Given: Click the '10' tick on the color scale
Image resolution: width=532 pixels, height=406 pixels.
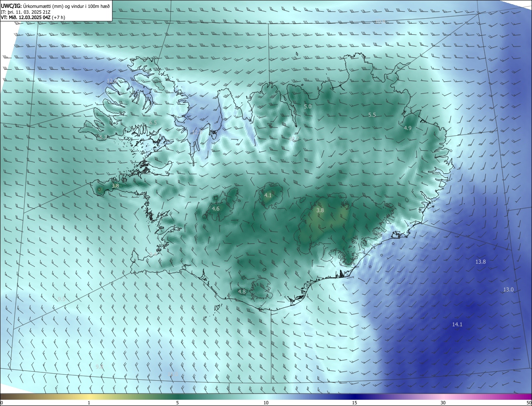Looking at the screenshot, I should coord(266,403).
